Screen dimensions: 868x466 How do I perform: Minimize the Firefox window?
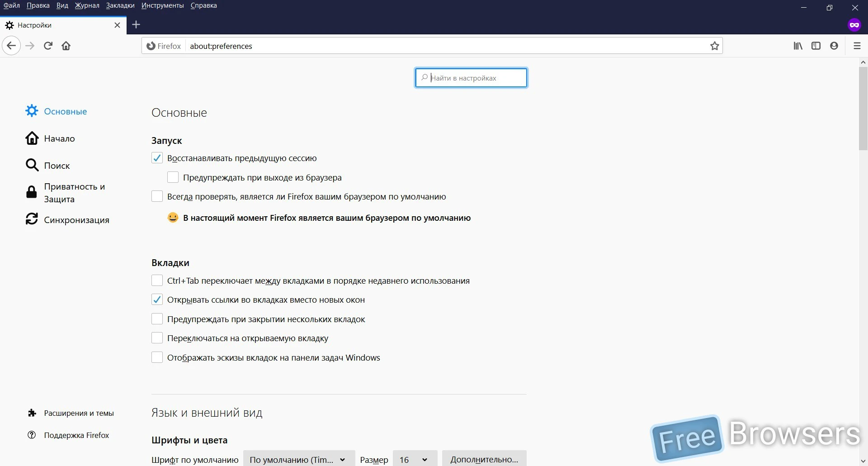tap(803, 7)
